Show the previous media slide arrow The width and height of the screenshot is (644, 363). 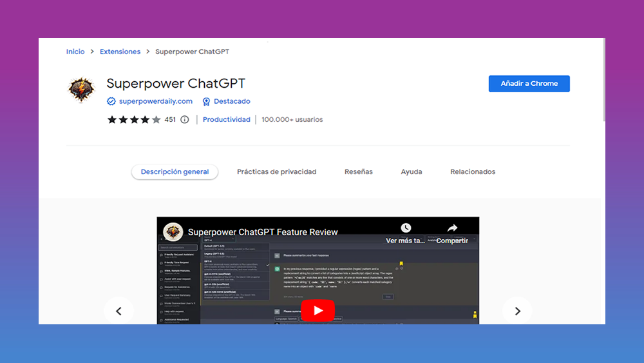click(118, 311)
